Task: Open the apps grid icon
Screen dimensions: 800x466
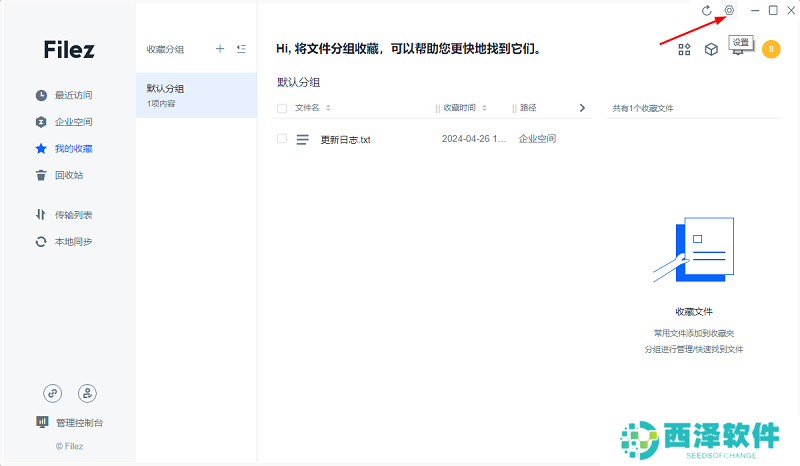Action: click(x=684, y=50)
